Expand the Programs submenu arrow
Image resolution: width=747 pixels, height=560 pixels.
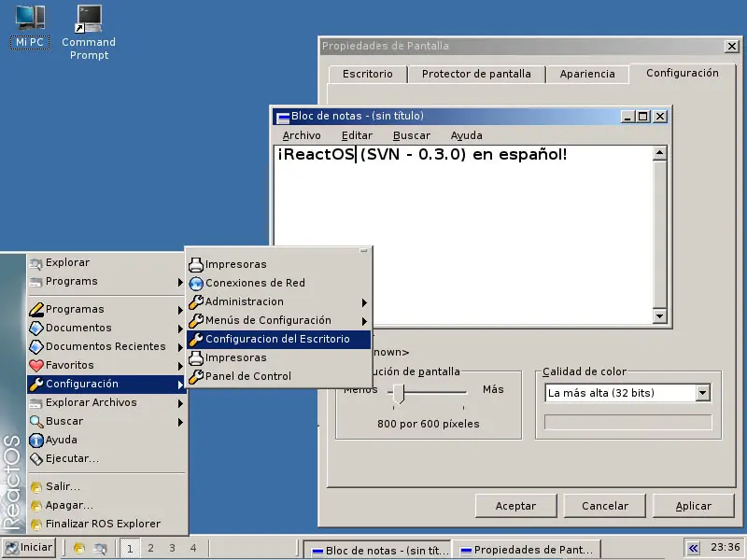coord(180,282)
